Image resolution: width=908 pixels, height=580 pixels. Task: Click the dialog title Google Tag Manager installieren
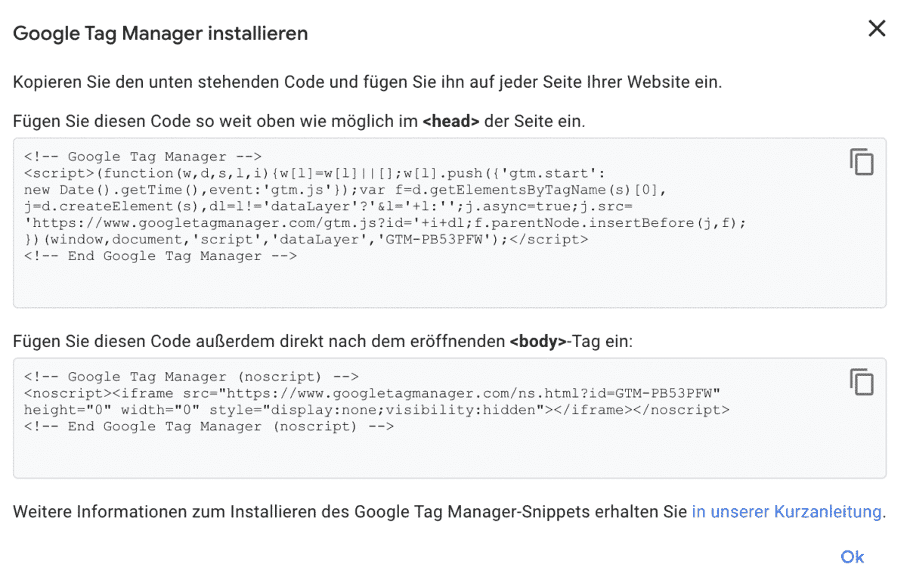pos(160,34)
